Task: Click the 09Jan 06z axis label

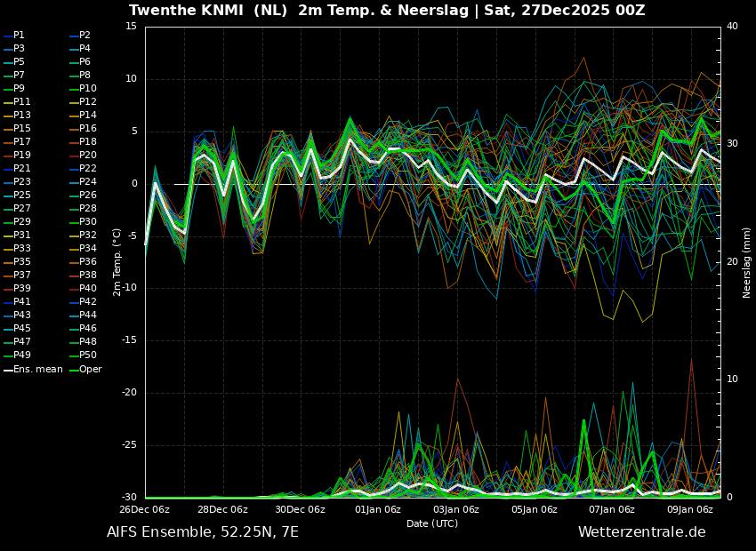Action: pyautogui.click(x=689, y=509)
